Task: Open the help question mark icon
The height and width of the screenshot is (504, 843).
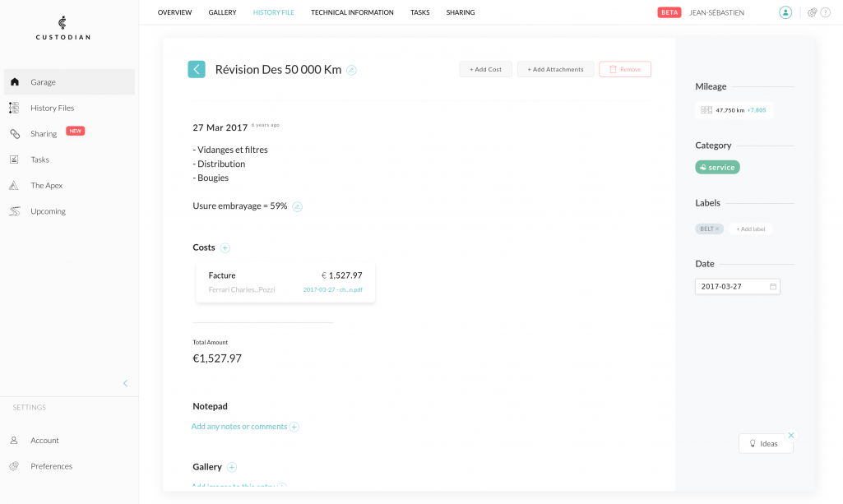Action: pyautogui.click(x=825, y=12)
